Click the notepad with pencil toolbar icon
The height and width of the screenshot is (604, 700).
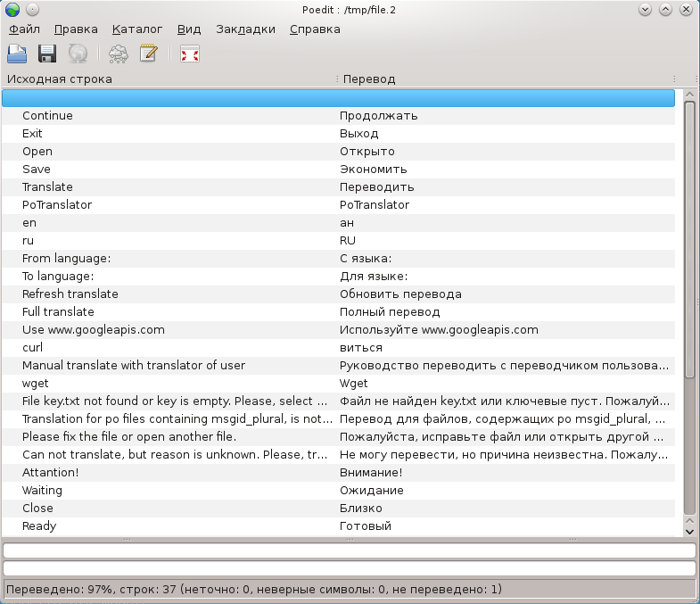pyautogui.click(x=148, y=54)
